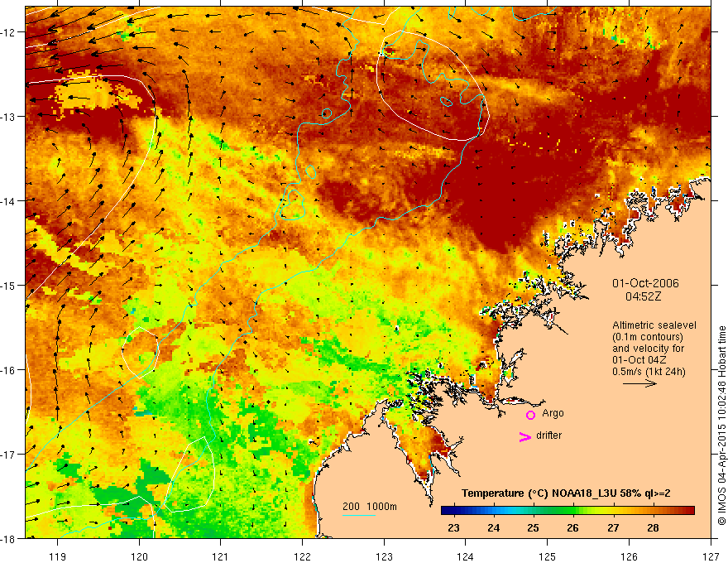Click the latitude axis label -17

7,455
